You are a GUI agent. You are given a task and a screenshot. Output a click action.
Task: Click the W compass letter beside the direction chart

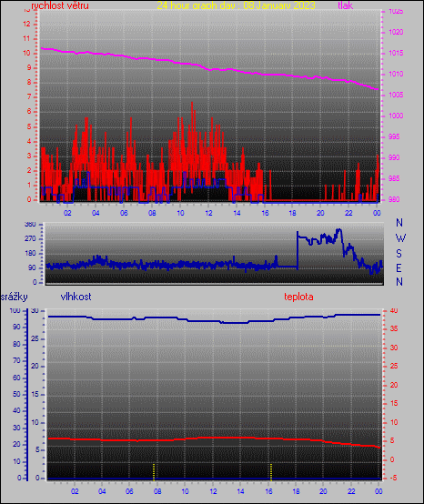pos(400,238)
